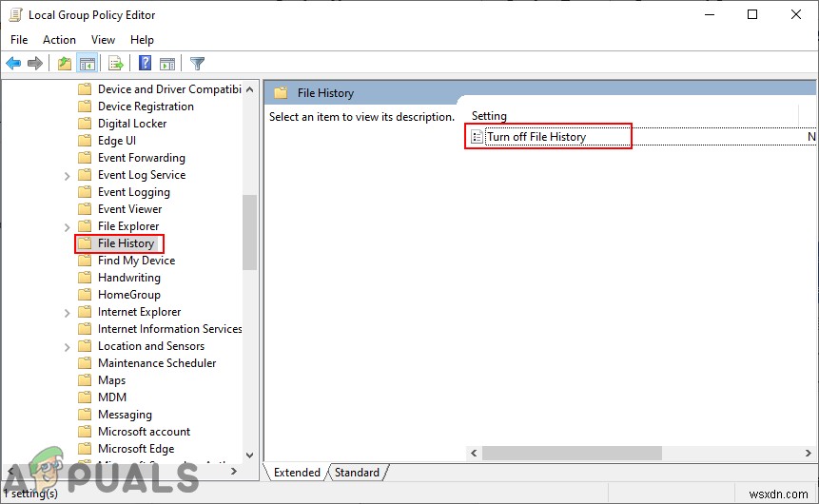Viewport: 819px width, 504px height.
Task: Expand the Event Log Service node
Action: coord(67,176)
